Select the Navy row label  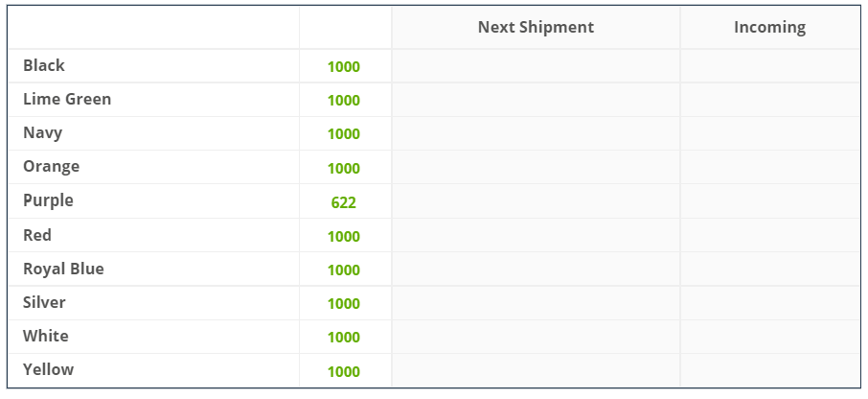click(x=42, y=133)
